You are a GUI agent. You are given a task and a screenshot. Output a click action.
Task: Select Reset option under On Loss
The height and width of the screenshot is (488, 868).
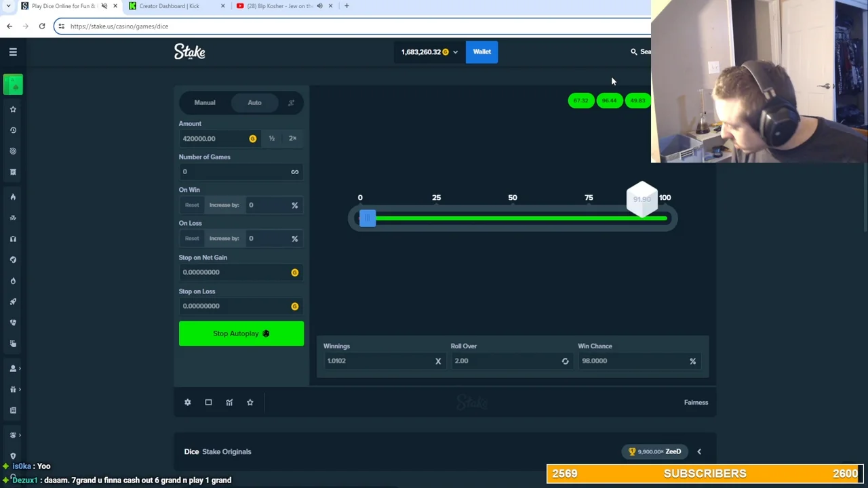tap(192, 239)
